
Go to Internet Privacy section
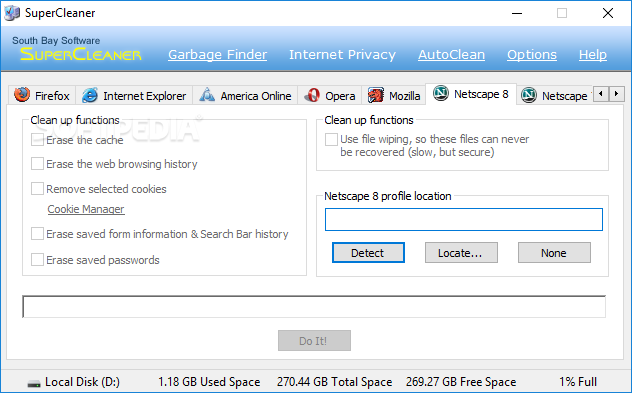click(x=342, y=54)
